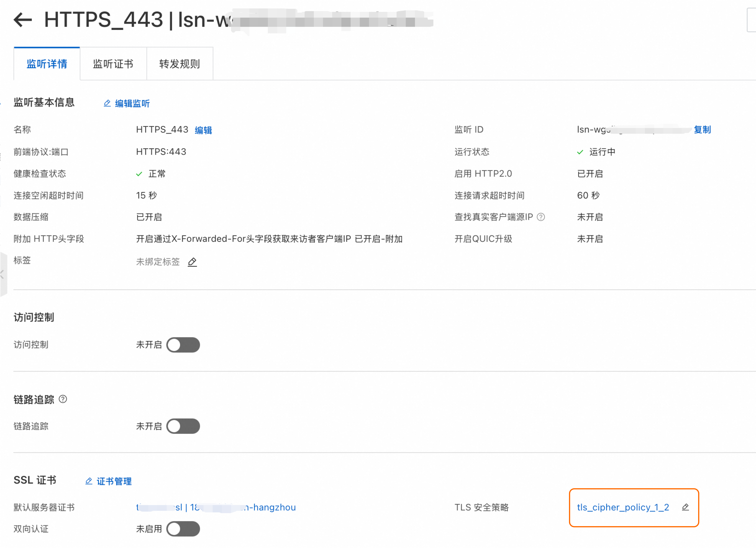Image resolution: width=756 pixels, height=548 pixels.
Task: Select the 监听详情 tab
Action: click(x=47, y=64)
